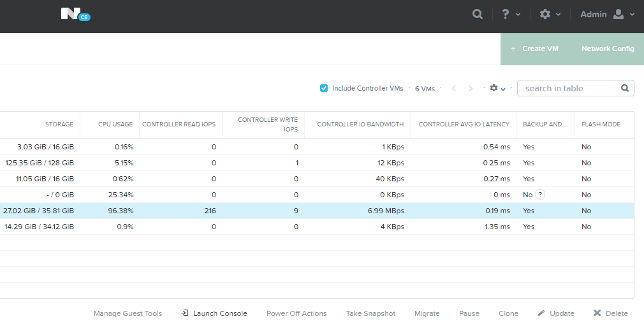Launch Console for selected VM

214,313
